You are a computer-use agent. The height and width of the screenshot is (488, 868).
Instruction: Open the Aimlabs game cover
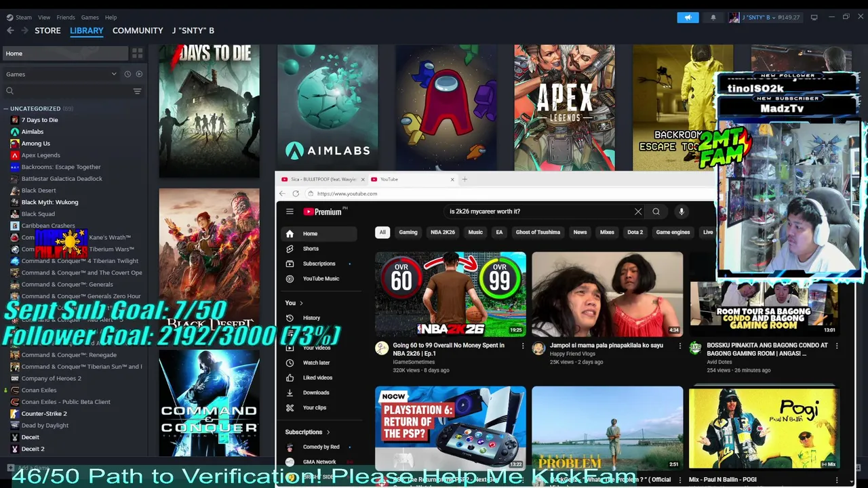pos(328,108)
